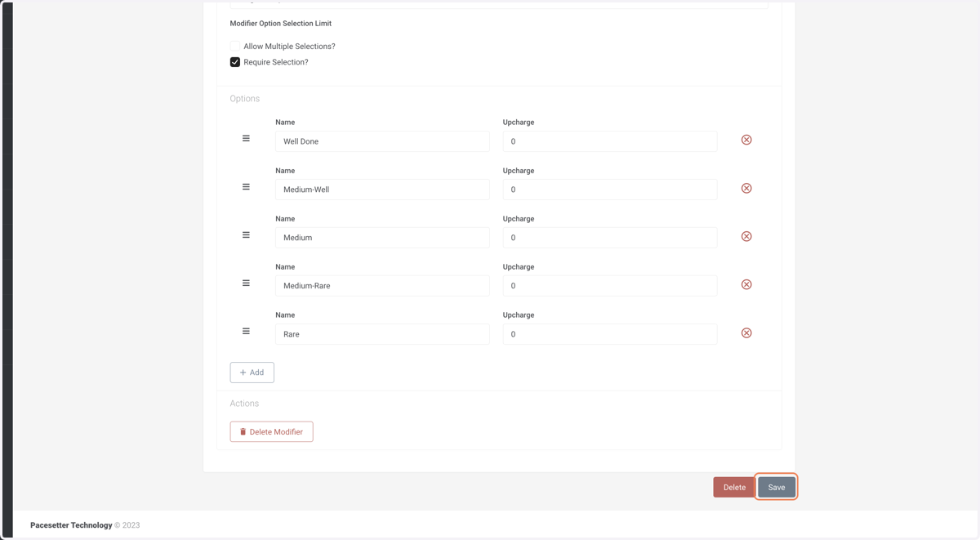Viewport: 980px width, 540px height.
Task: Add a new modifier option
Action: (x=252, y=373)
